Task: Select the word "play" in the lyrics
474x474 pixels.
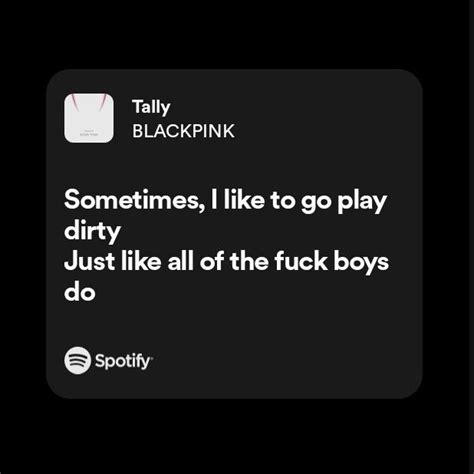Action: coord(362,201)
